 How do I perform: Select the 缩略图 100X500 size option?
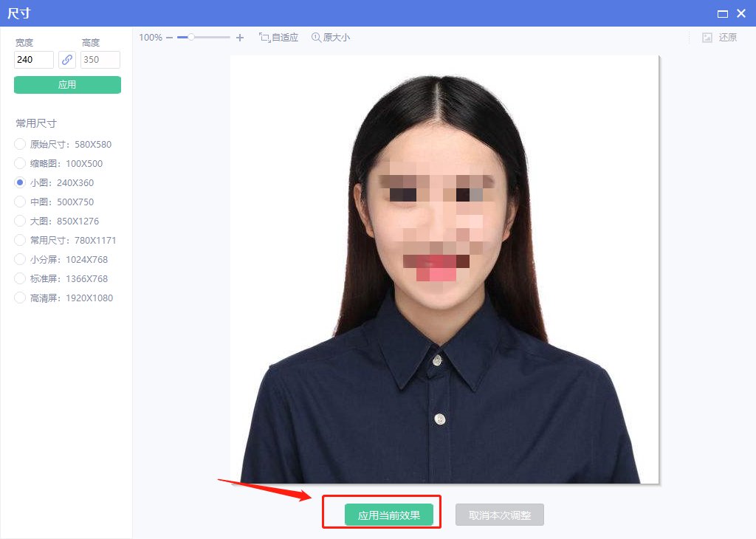[x=20, y=163]
